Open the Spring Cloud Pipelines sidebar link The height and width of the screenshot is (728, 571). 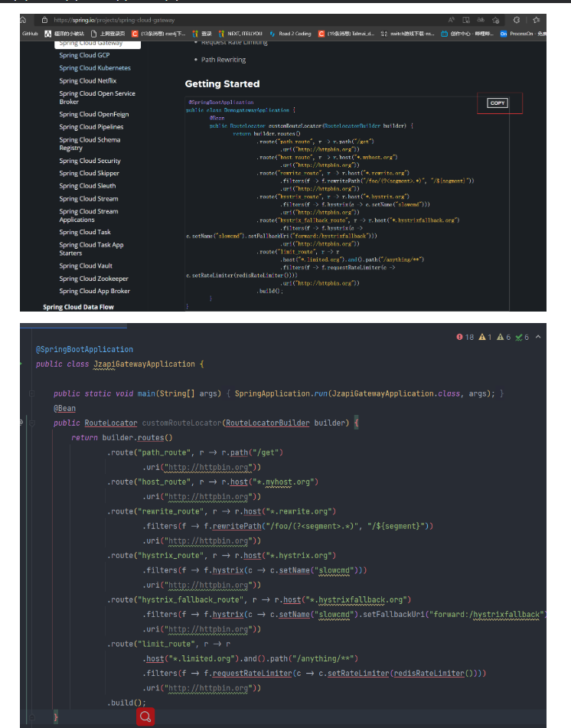91,127
